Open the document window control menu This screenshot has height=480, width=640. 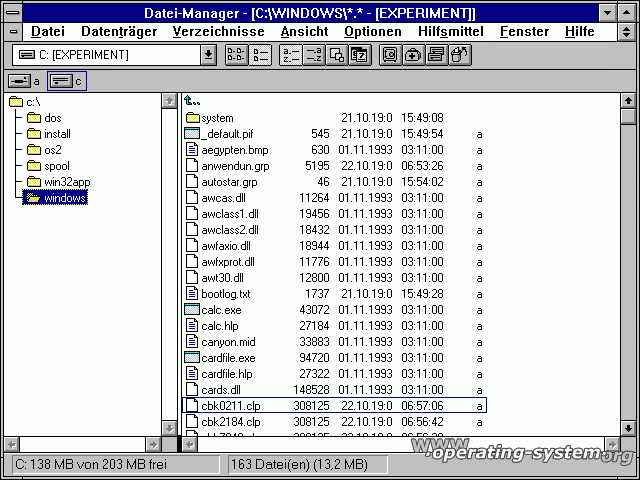point(13,32)
